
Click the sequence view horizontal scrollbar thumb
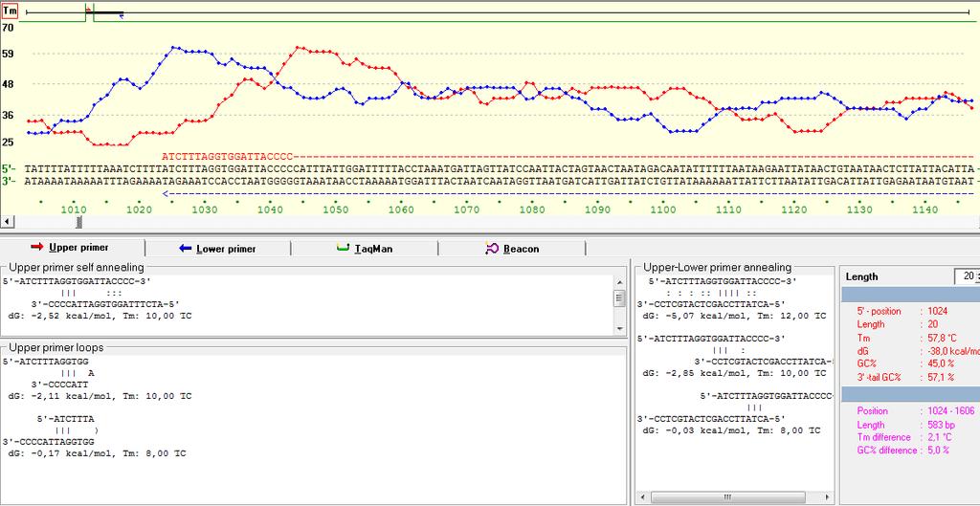coord(78,222)
